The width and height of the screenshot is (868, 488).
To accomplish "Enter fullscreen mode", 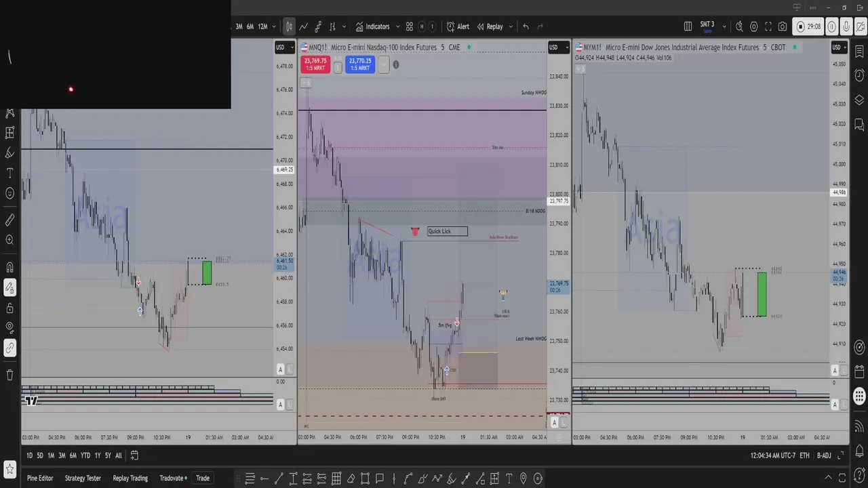I will pos(768,26).
